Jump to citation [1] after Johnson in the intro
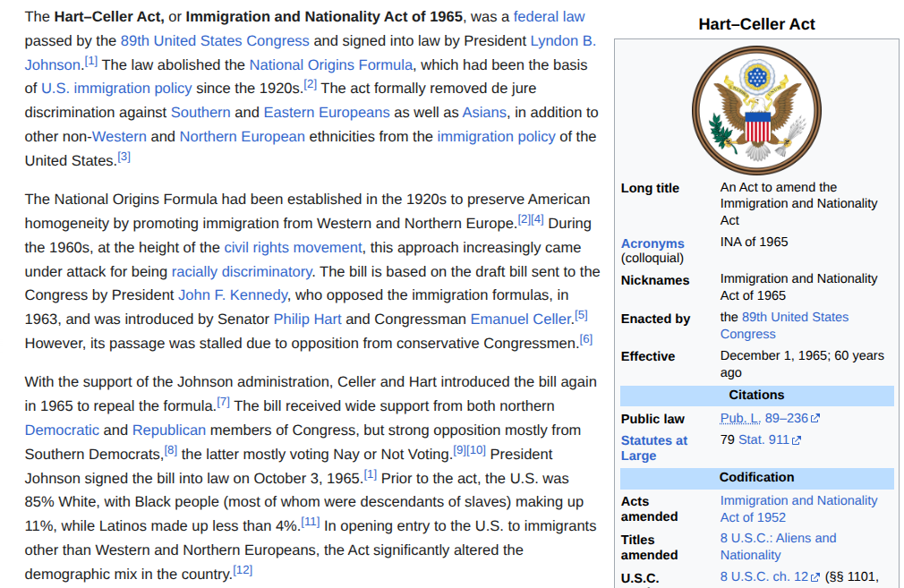Image resolution: width=904 pixels, height=588 pixels. click(x=91, y=61)
